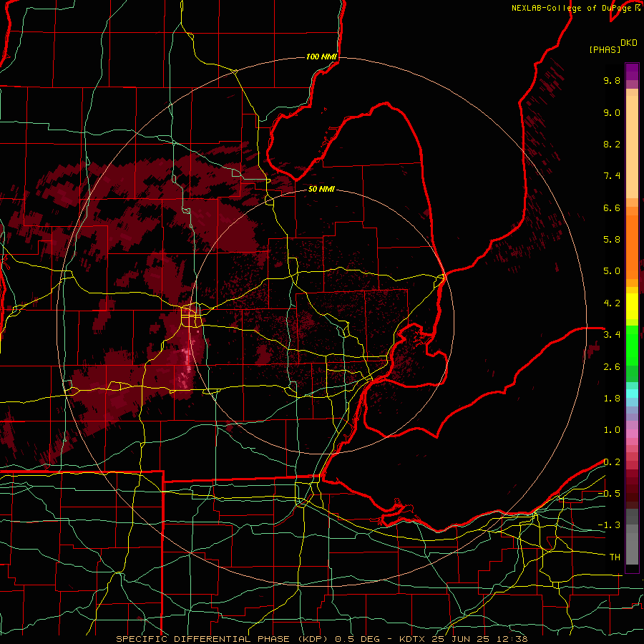Click the light peach color bar segment
This screenshot has width=644, height=644.
point(632,146)
